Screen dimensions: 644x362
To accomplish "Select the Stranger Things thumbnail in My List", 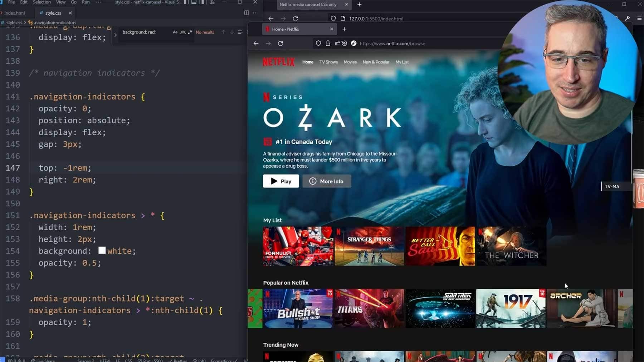I will (369, 246).
